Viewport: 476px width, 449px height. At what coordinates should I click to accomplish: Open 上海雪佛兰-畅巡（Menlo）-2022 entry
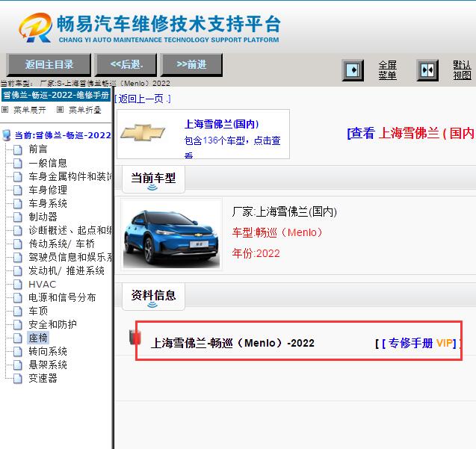[x=232, y=343]
